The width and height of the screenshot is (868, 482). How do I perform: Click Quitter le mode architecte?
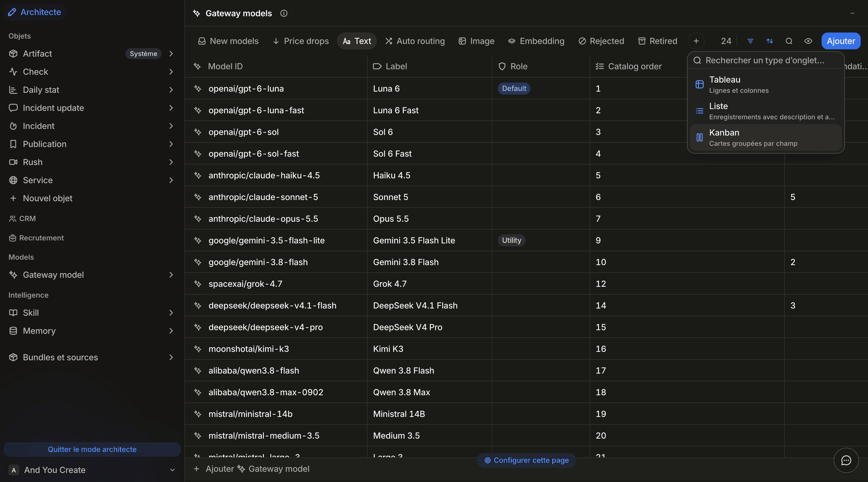(x=92, y=449)
